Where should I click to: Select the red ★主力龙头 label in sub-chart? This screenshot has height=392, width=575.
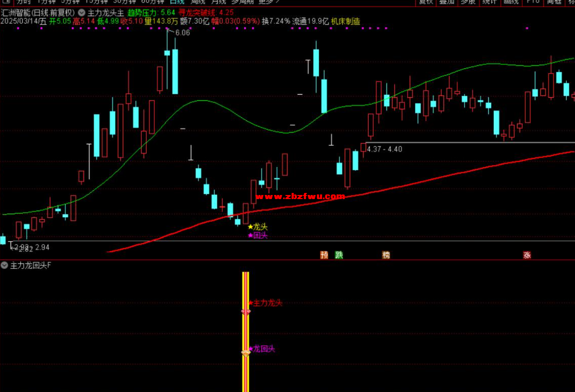(x=265, y=303)
